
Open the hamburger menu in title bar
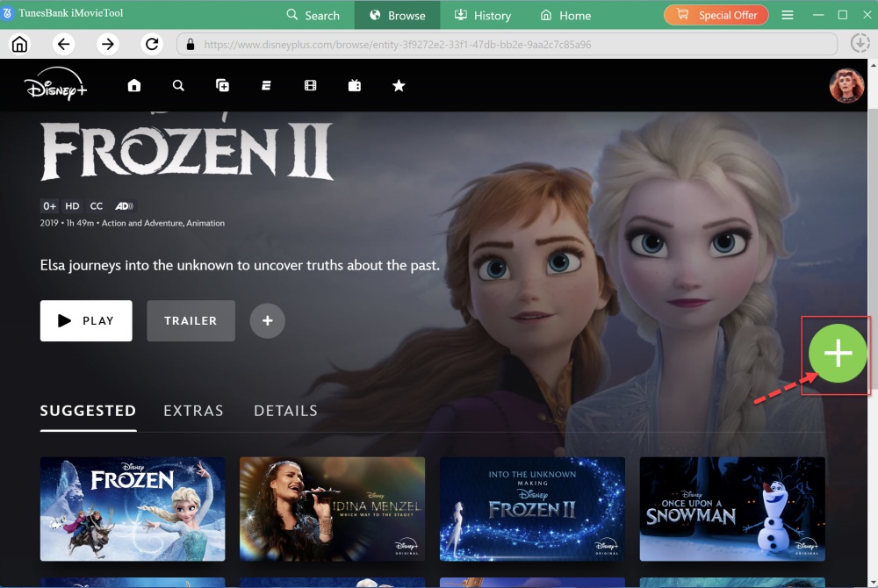coord(788,15)
